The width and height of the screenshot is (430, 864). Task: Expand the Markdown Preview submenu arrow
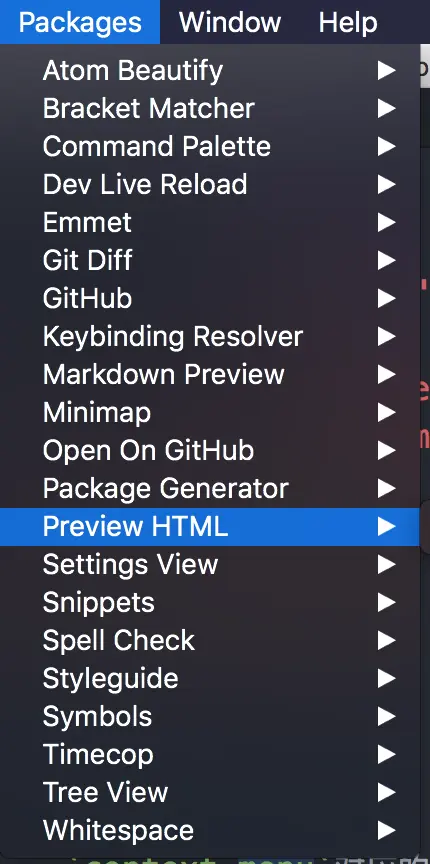tap(386, 375)
